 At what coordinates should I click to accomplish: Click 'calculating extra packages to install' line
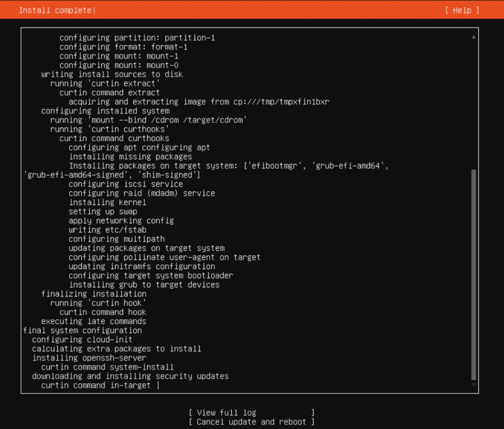pyautogui.click(x=117, y=349)
